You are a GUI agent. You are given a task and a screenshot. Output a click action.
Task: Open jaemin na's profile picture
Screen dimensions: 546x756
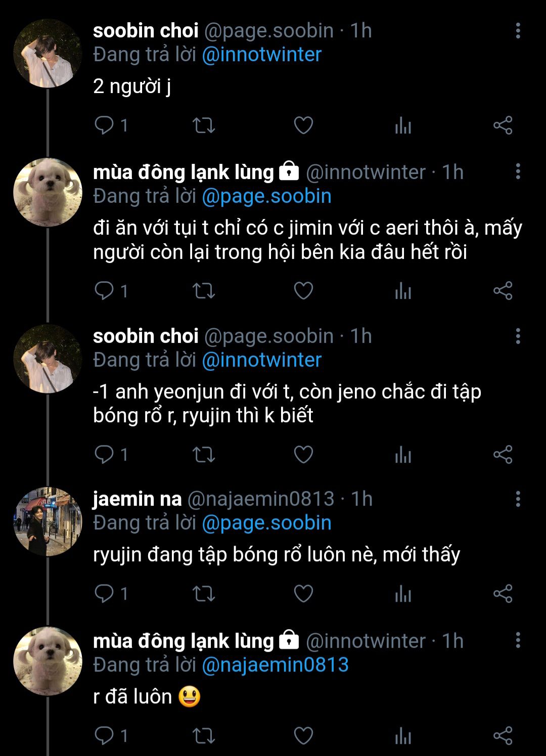[48, 521]
